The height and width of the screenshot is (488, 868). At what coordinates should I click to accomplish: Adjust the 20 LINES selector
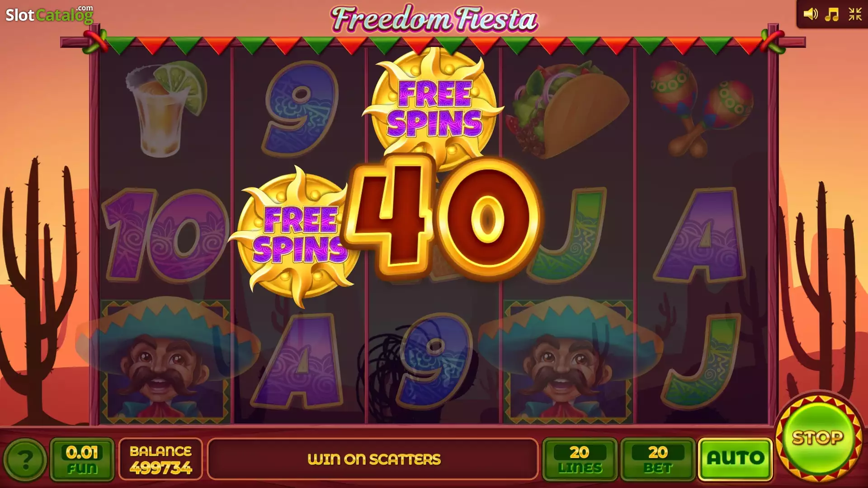[580, 459]
